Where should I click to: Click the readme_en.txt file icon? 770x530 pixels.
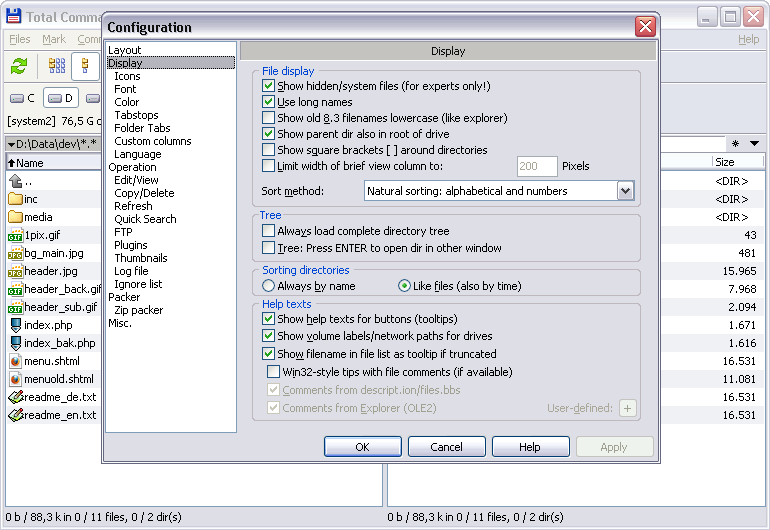[16, 415]
